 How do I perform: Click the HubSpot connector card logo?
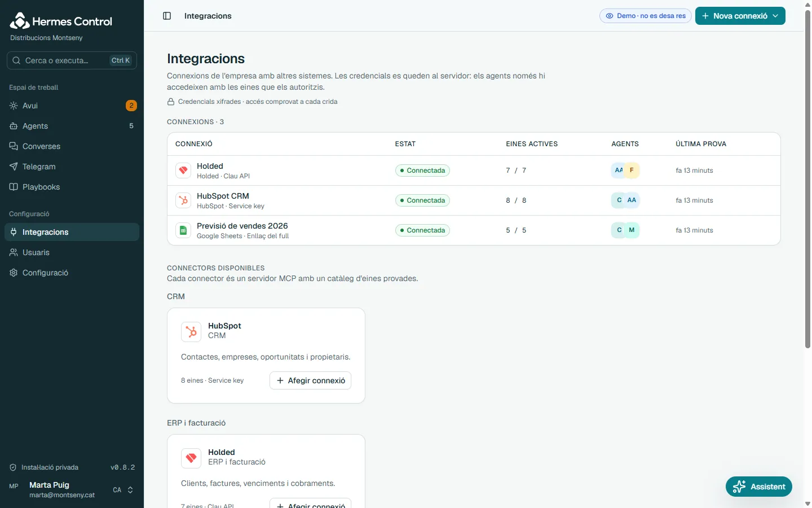[191, 332]
